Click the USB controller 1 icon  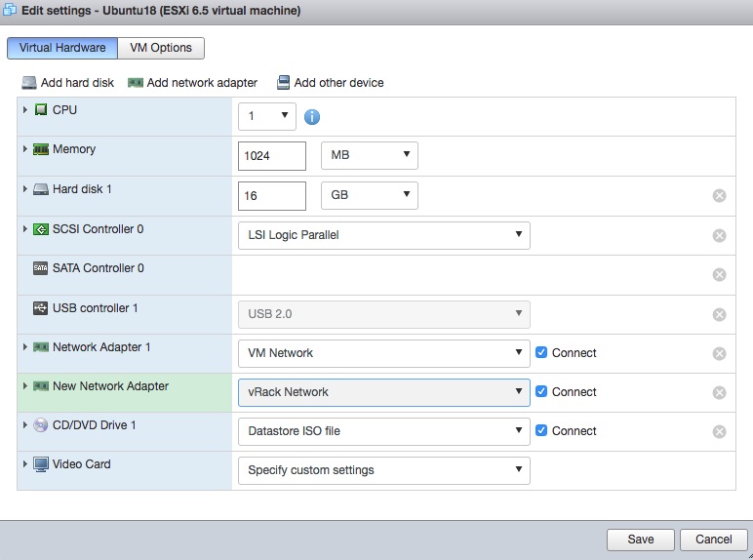click(x=40, y=308)
